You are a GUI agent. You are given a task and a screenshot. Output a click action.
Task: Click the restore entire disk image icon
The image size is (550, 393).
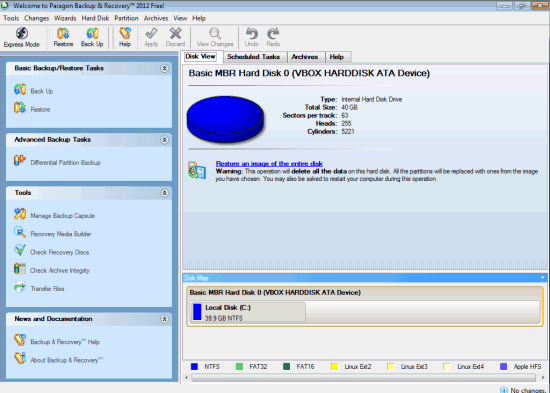[x=197, y=170]
